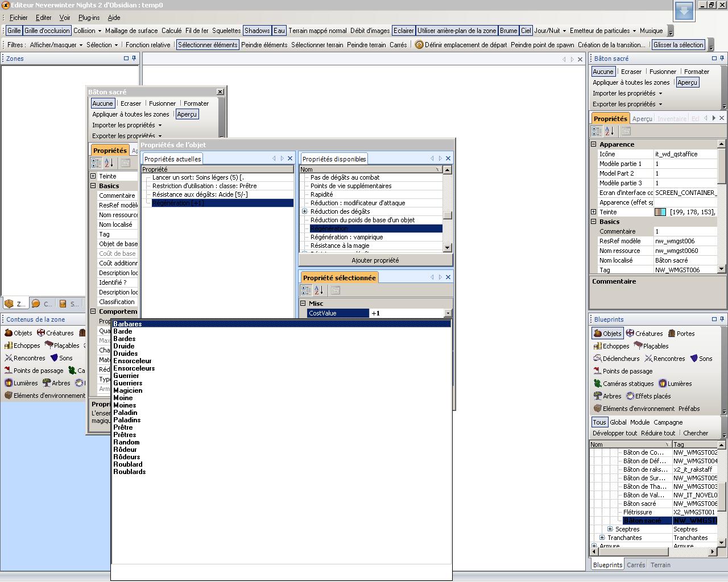728x582 pixels.
Task: Open Fichier menu
Action: tap(18, 18)
